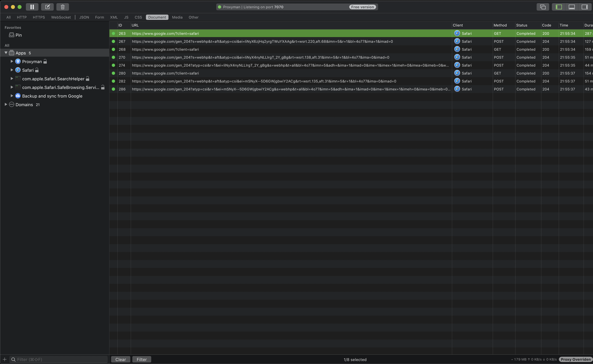Viewport: 593px width, 364px height.
Task: Click the + button at bottom left
Action: coord(4,359)
